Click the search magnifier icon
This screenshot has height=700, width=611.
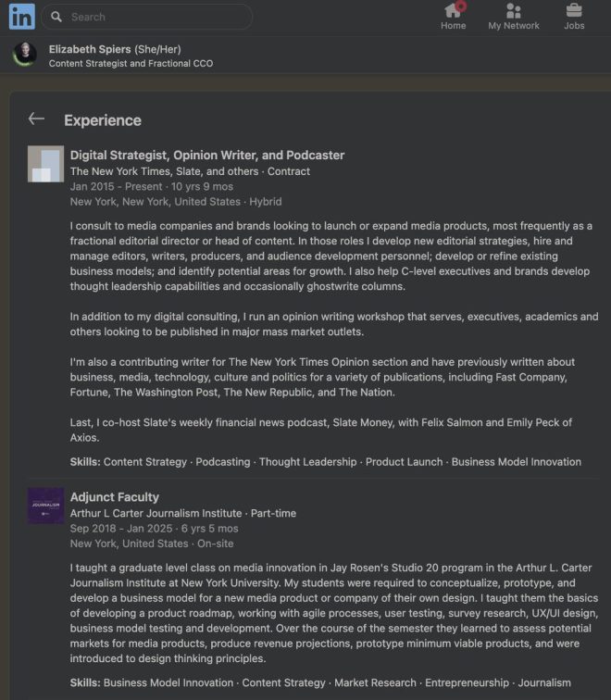[x=56, y=17]
